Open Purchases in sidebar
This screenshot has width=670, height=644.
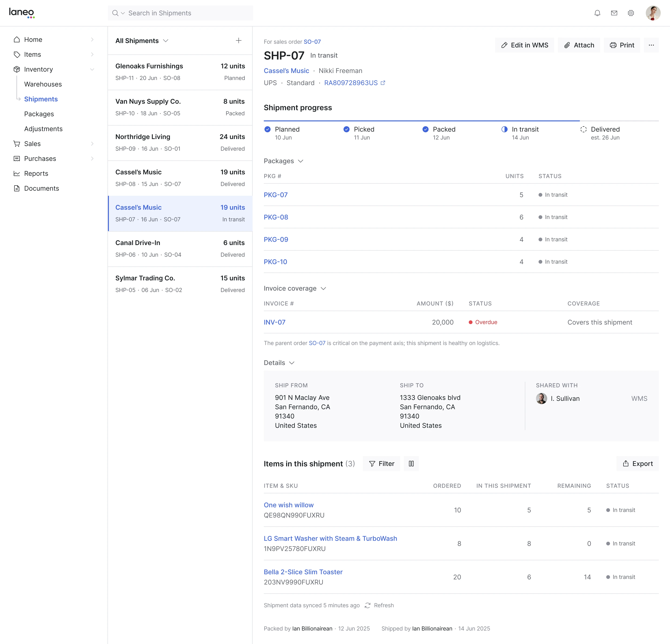40,159
